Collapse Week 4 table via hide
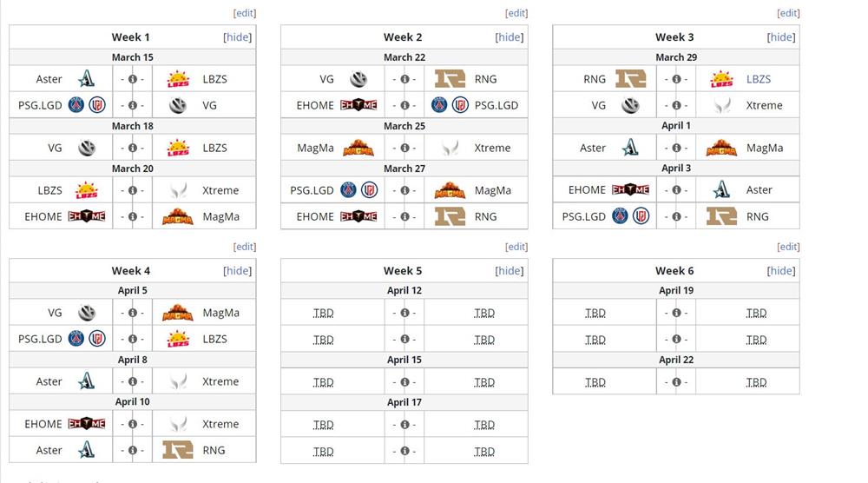868x483 pixels. pos(237,271)
